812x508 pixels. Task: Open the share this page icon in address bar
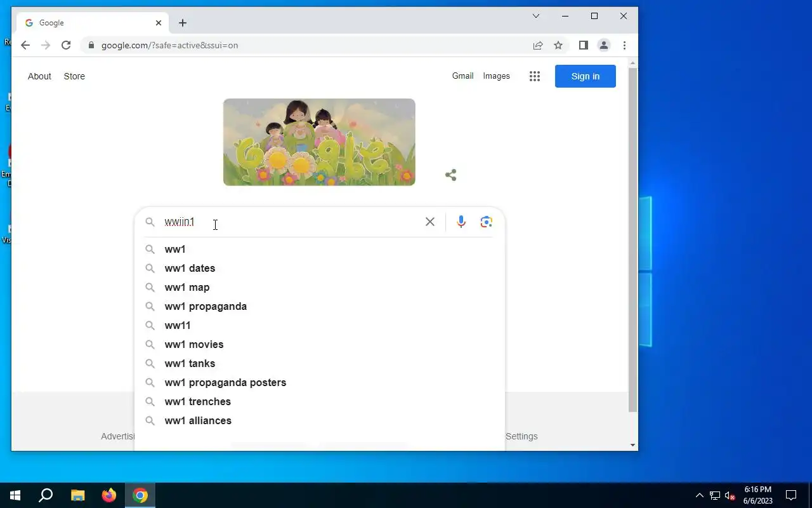[x=538, y=45]
